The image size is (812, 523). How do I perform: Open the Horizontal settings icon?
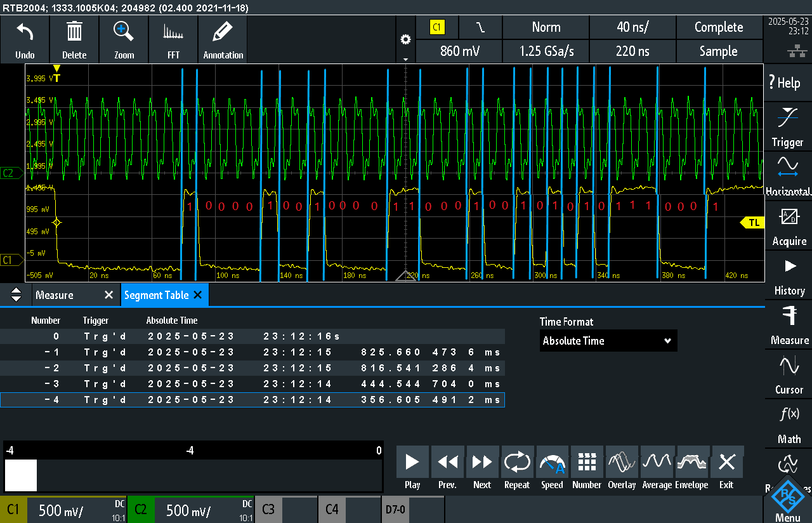tap(787, 175)
